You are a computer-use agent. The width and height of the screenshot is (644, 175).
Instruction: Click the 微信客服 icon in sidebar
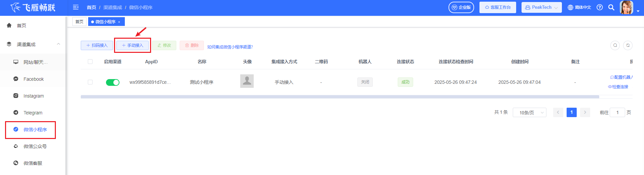click(16, 163)
